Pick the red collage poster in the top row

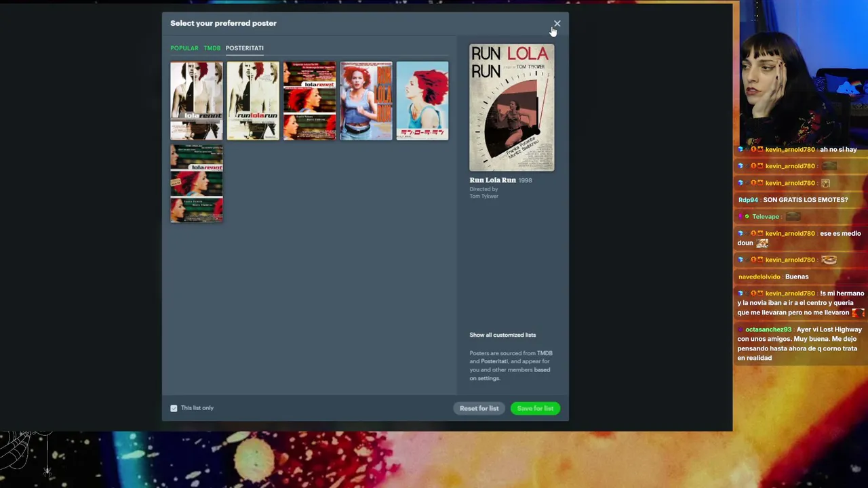point(309,101)
